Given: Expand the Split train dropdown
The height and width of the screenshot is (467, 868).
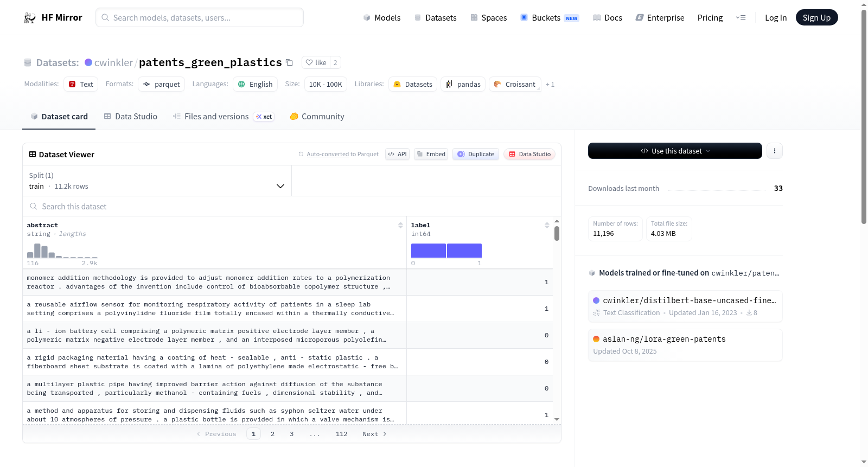Looking at the screenshot, I should (x=157, y=181).
